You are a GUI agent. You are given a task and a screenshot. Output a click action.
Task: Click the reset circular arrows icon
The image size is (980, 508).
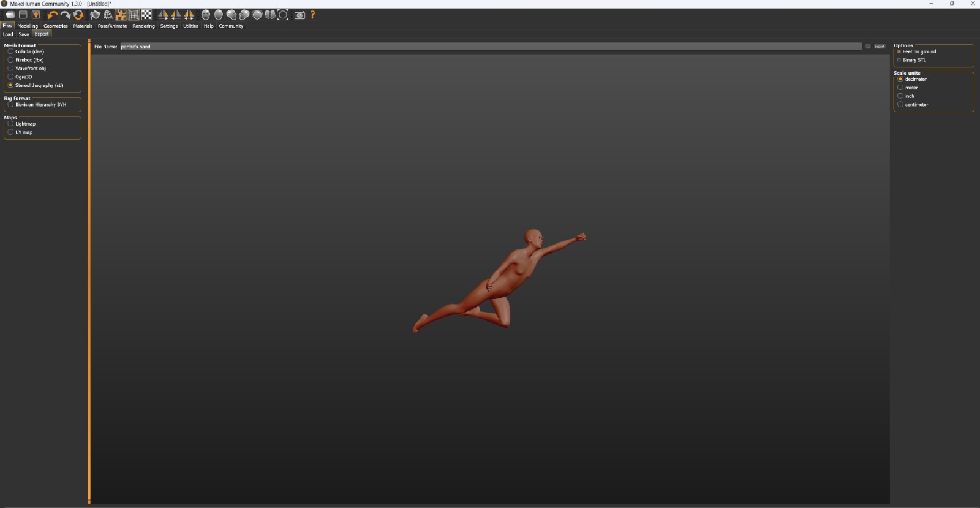click(78, 15)
